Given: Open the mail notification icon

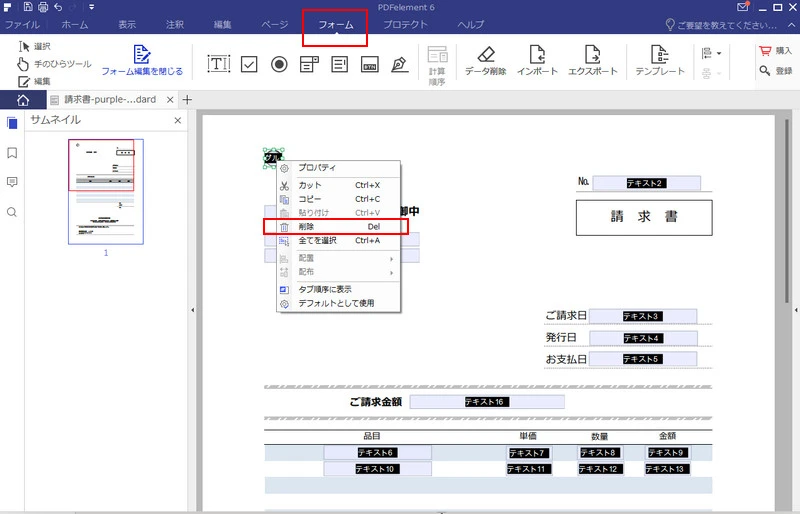Looking at the screenshot, I should point(743,7).
